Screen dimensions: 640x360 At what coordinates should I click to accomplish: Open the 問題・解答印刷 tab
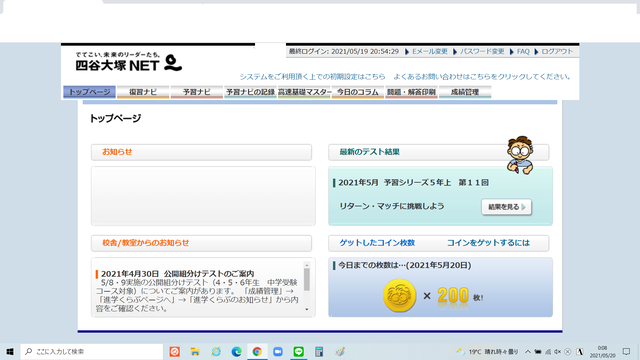tap(411, 92)
